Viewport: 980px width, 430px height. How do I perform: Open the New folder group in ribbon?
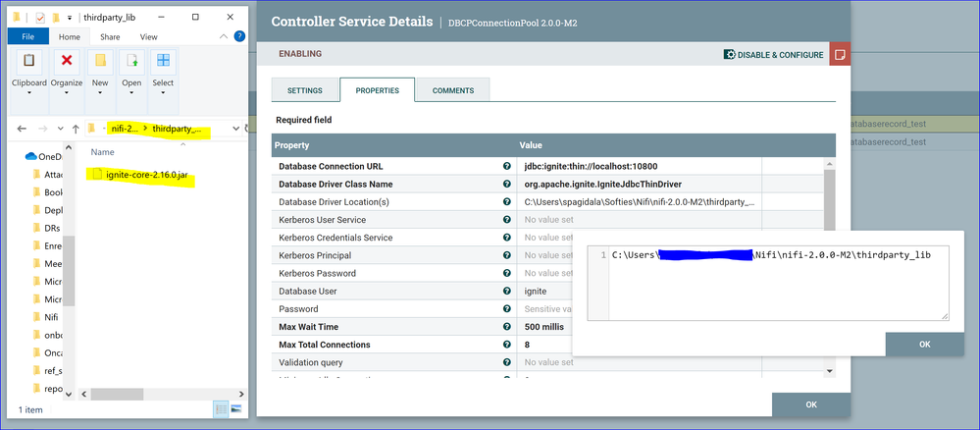point(100,74)
